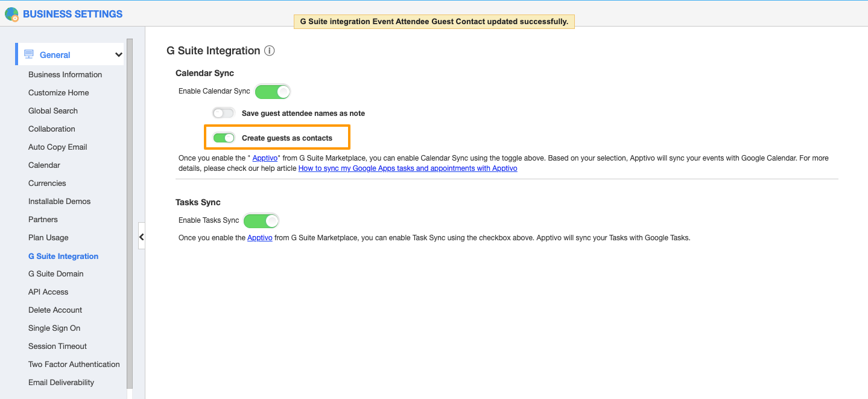The height and width of the screenshot is (399, 868).
Task: Open Two Factor Authentication settings
Action: [x=74, y=364]
